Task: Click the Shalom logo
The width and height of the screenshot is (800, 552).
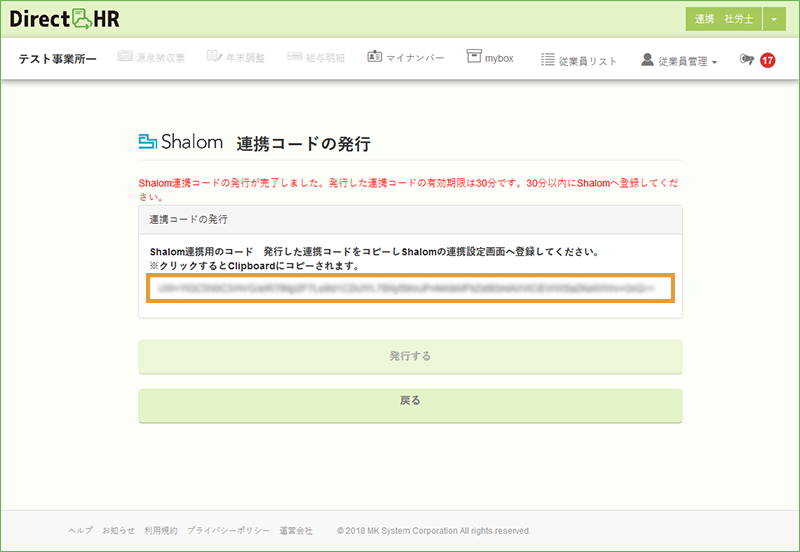Action: click(181, 141)
